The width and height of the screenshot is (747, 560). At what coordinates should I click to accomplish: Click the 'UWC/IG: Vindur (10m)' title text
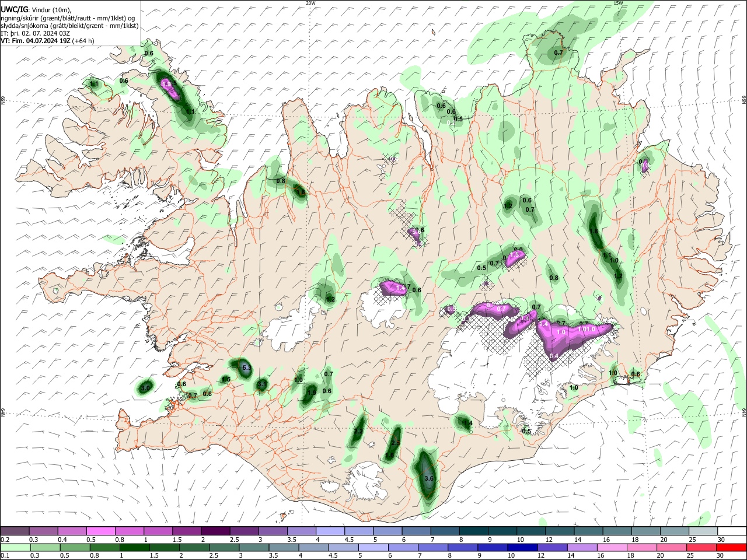pyautogui.click(x=36, y=9)
